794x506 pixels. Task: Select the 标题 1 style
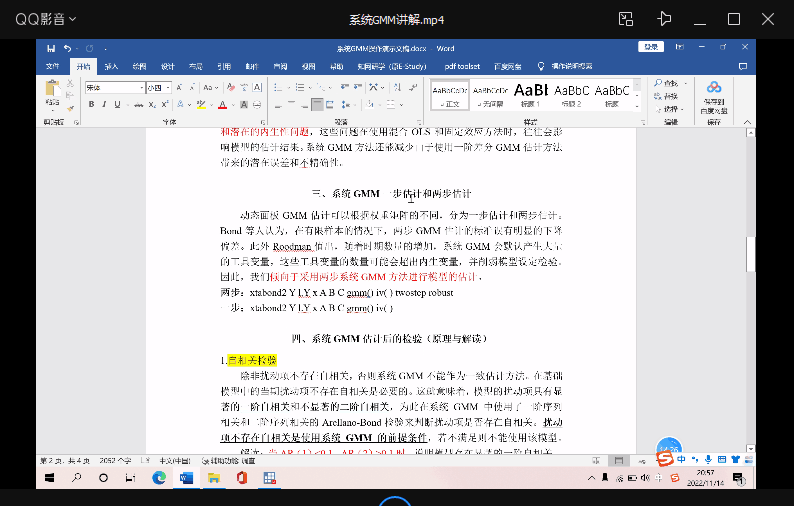coord(531,95)
